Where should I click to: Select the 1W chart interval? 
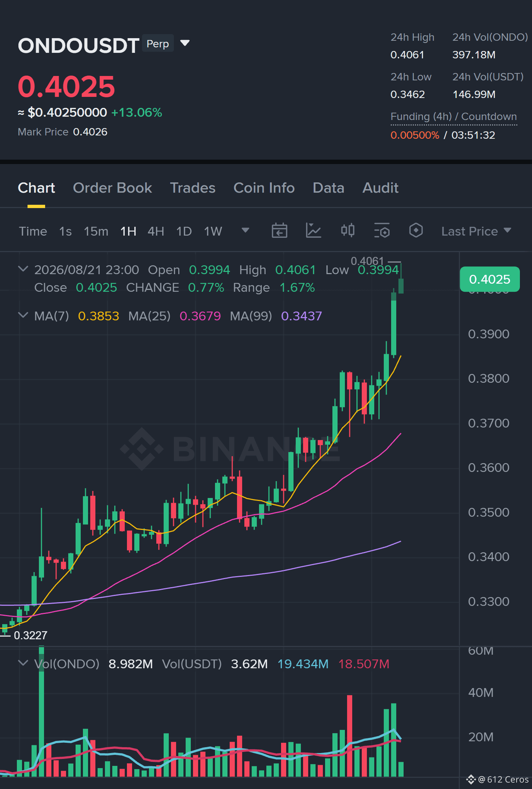213,231
